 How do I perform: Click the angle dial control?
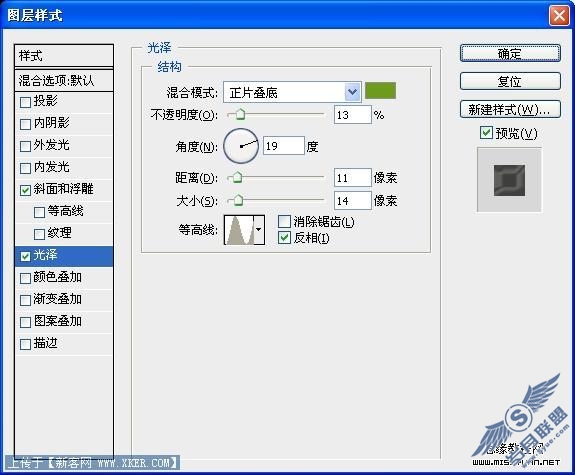pyautogui.click(x=241, y=146)
